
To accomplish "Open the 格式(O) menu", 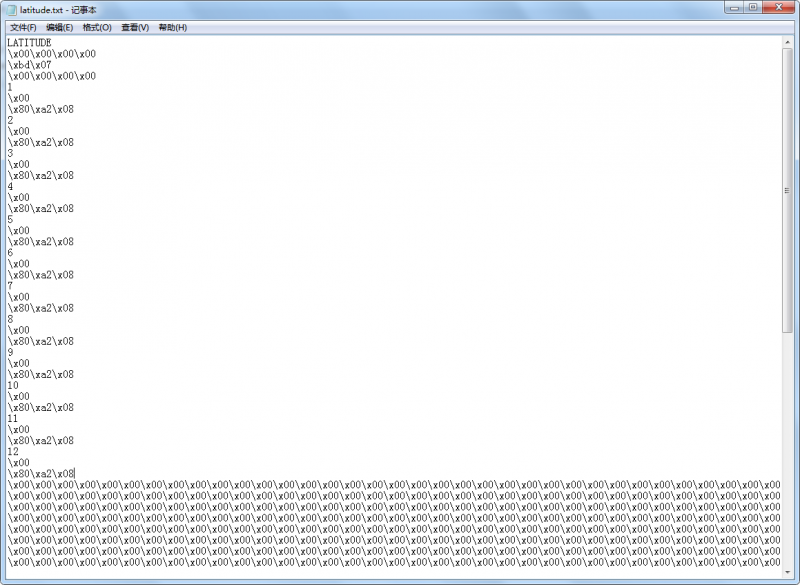I will pos(97,27).
